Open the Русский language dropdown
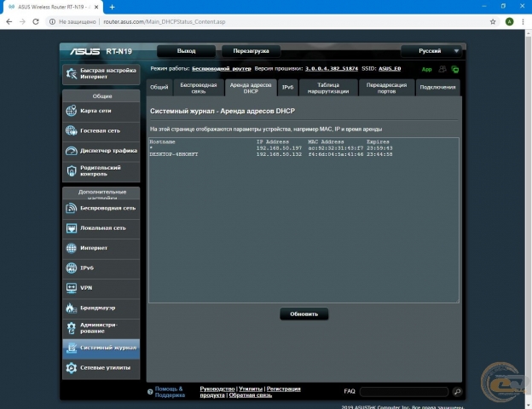The height and width of the screenshot is (409, 532). click(x=431, y=51)
